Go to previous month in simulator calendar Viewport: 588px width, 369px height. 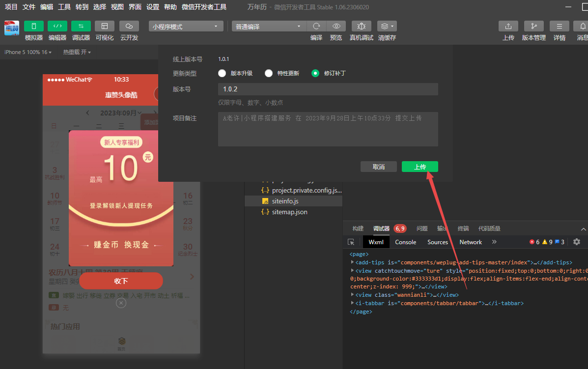click(x=88, y=113)
